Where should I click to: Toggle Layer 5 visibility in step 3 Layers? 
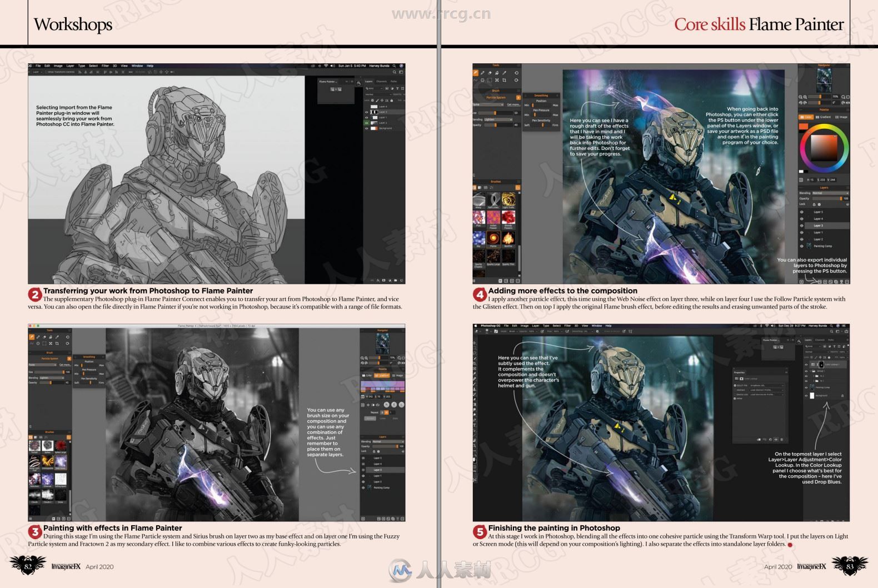pyautogui.click(x=363, y=458)
